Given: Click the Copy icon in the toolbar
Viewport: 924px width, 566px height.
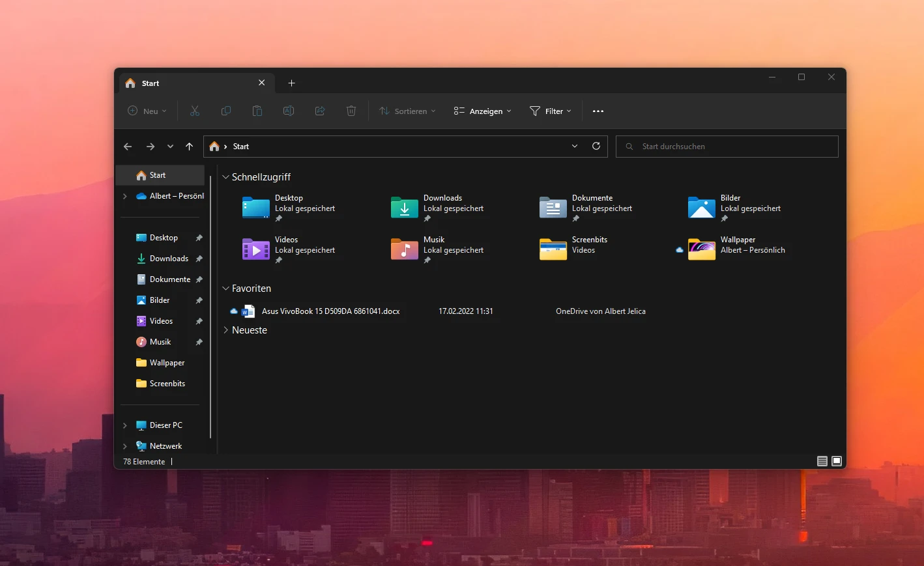Looking at the screenshot, I should [x=225, y=111].
